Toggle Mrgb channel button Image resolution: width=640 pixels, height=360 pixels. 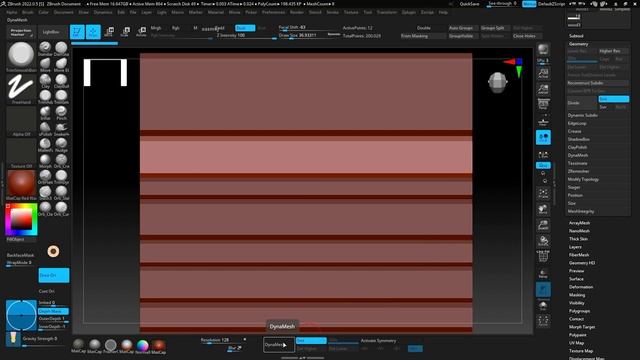[x=156, y=28]
